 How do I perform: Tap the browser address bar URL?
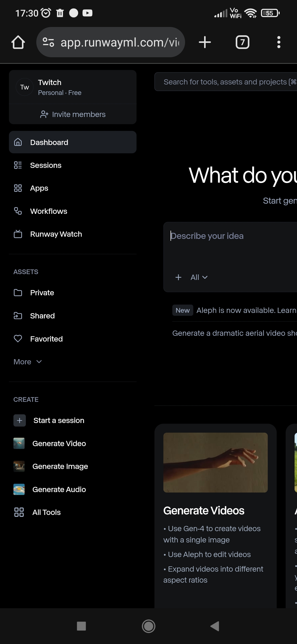click(x=120, y=42)
